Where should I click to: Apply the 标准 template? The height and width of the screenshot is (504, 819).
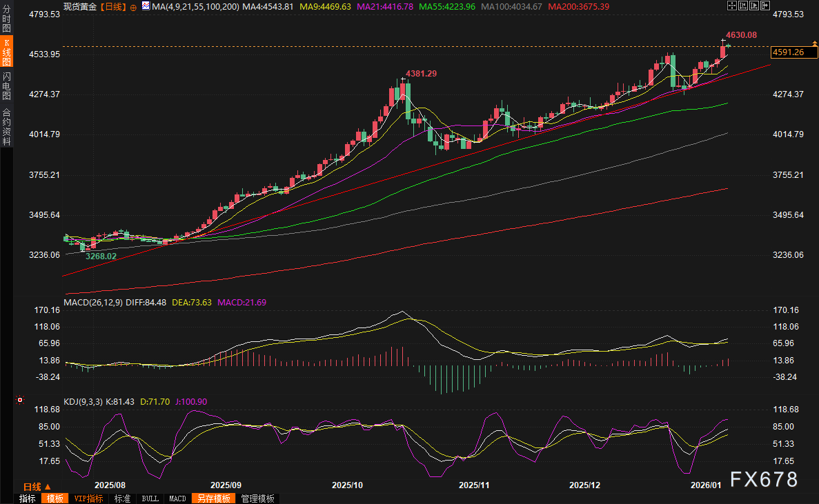coord(122,498)
